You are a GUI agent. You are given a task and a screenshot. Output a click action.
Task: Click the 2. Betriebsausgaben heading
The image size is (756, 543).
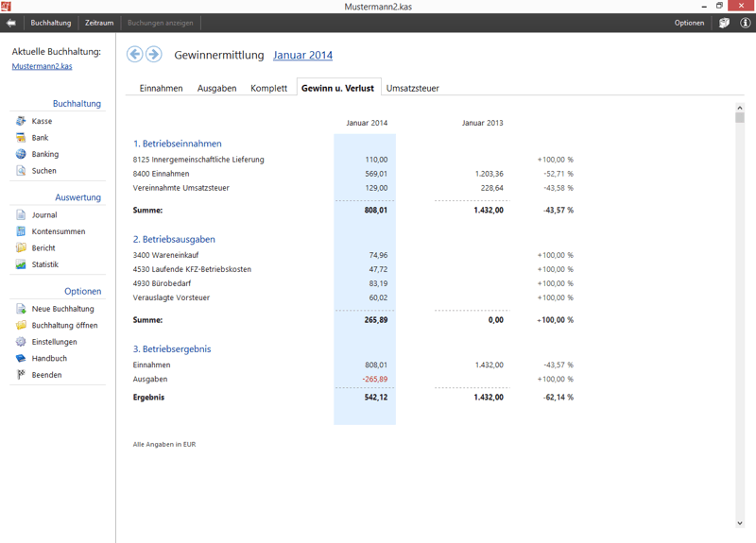(x=174, y=239)
